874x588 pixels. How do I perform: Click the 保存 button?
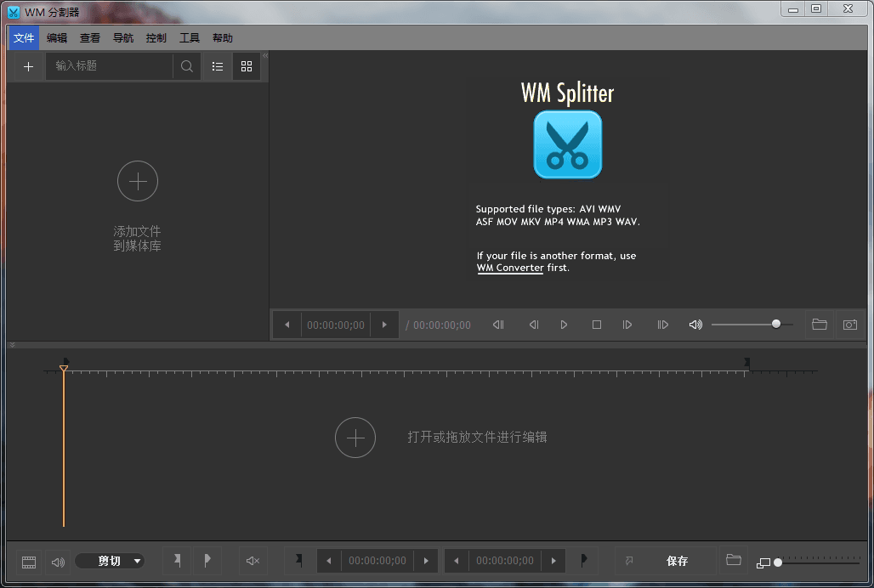click(677, 561)
